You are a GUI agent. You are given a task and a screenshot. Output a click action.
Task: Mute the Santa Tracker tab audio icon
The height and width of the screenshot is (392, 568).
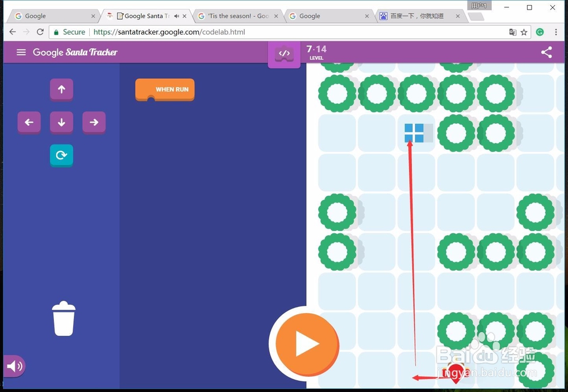click(x=177, y=16)
